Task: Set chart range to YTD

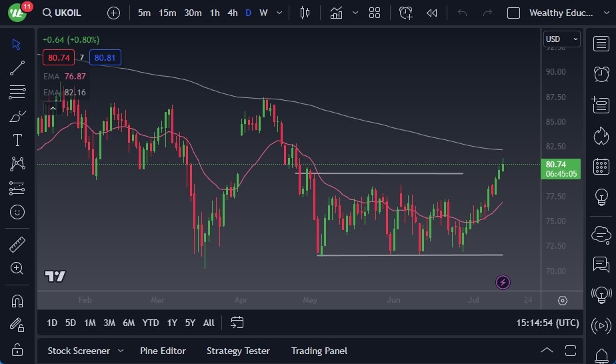Action: click(151, 323)
